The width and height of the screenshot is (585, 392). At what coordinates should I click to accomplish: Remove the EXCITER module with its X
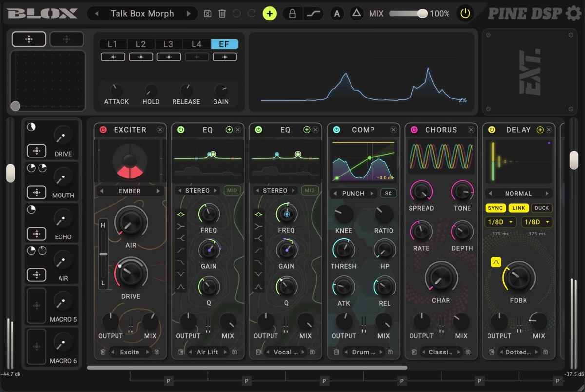click(160, 130)
